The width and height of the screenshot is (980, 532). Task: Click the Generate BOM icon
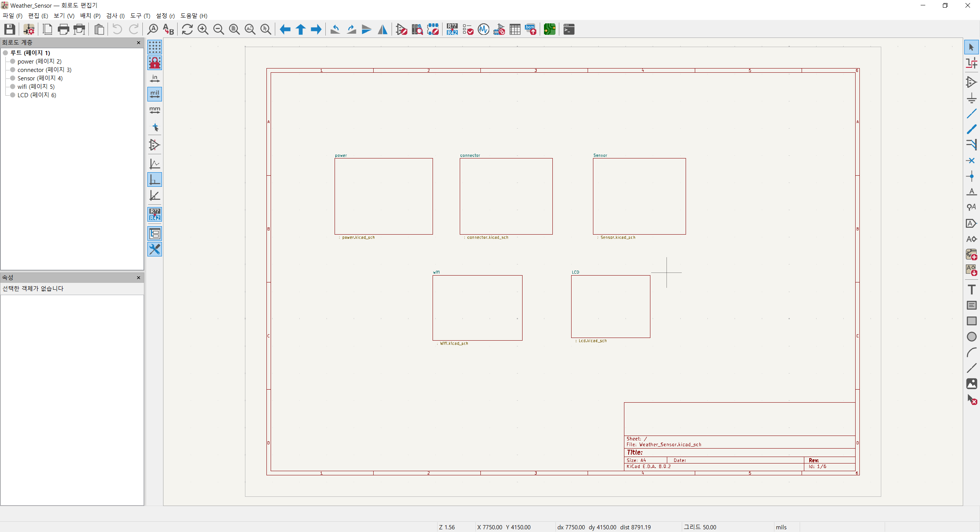tap(531, 29)
